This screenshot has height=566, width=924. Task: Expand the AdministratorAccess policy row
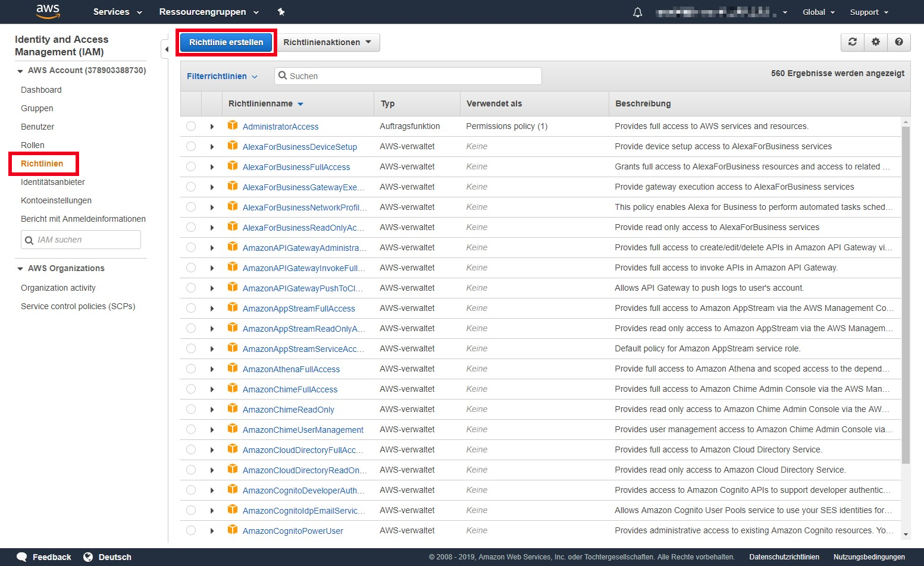pyautogui.click(x=212, y=127)
